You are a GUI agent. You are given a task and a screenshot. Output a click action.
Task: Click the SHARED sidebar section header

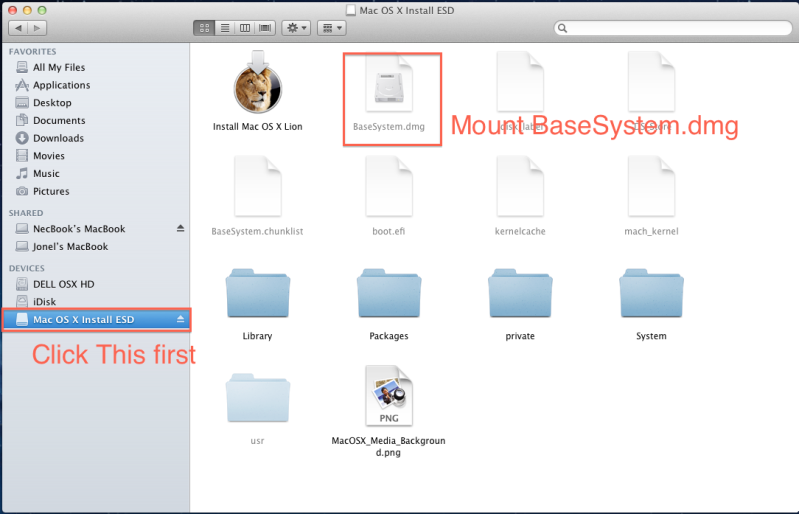pyautogui.click(x=26, y=213)
